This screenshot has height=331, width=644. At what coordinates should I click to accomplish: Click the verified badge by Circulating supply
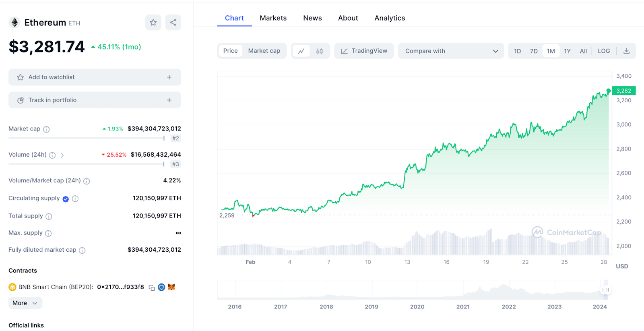tap(66, 199)
